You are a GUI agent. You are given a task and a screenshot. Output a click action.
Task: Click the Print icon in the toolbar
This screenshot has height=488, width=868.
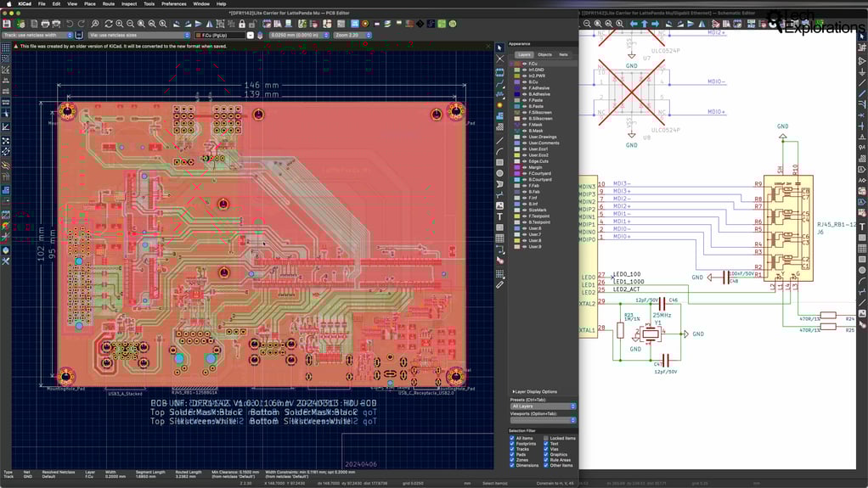[x=43, y=23]
